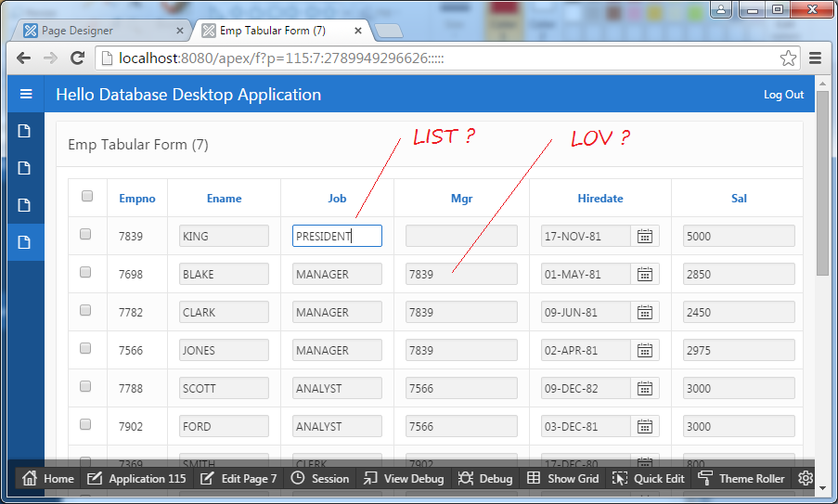Open the hamburger navigation menu icon

coord(26,94)
